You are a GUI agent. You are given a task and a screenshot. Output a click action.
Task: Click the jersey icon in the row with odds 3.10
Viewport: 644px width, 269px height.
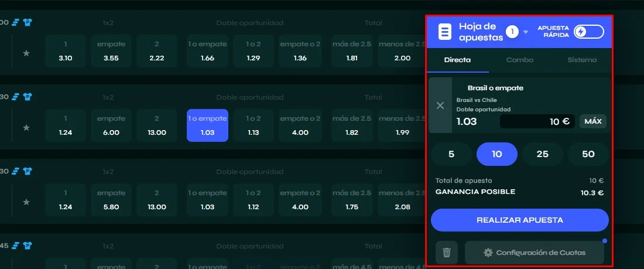point(28,22)
